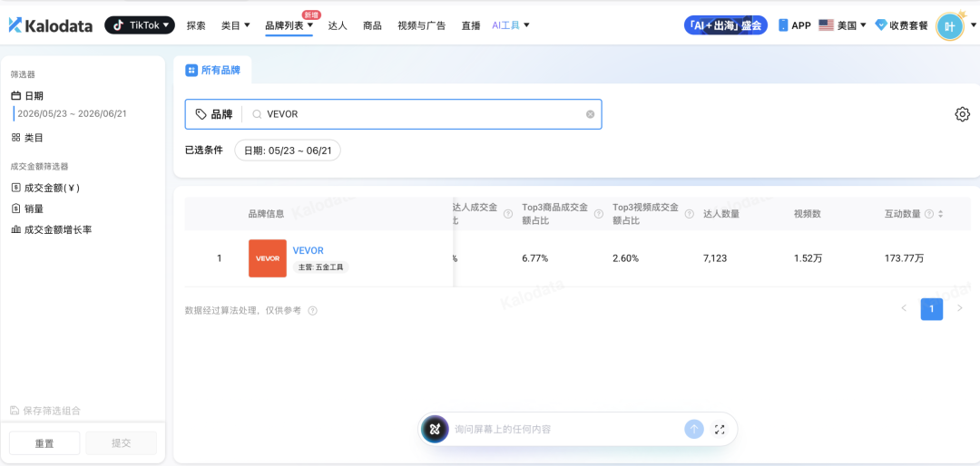Click help icon beside Top3商品成交金额占比
Viewport: 980px width, 466px height.
coord(599,214)
